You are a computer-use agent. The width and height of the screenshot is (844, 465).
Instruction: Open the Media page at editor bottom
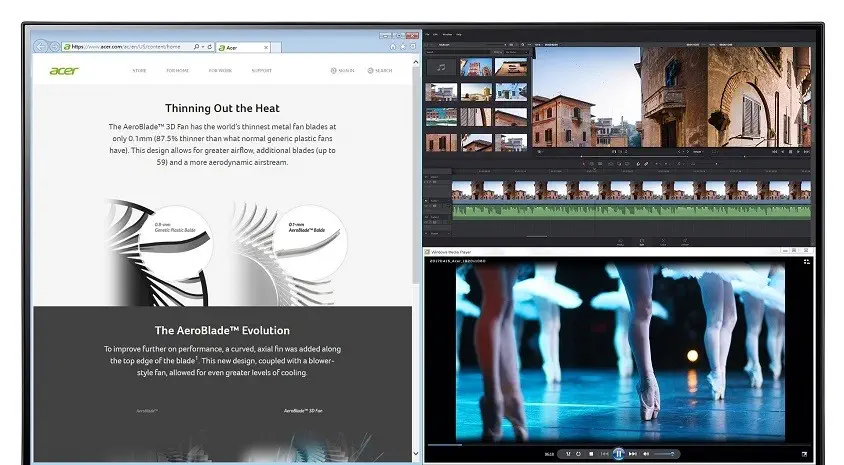tap(620, 242)
